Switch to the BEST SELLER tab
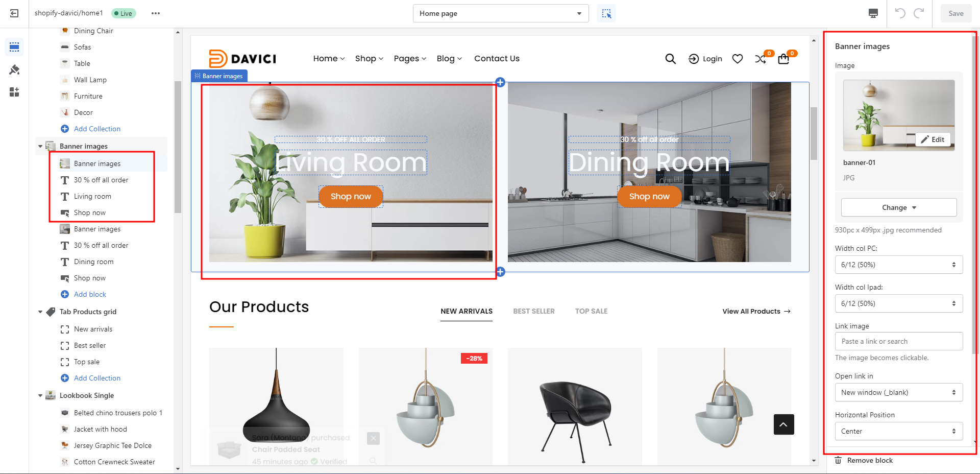 (x=533, y=311)
